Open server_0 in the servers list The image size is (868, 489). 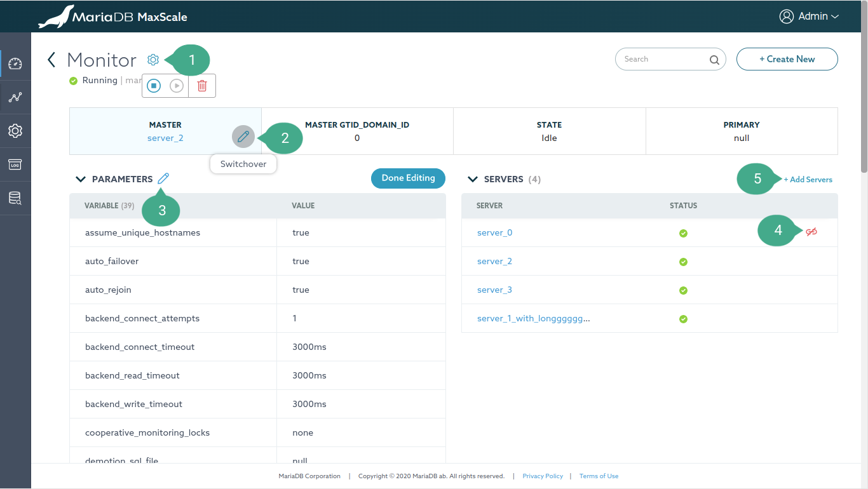coord(494,232)
